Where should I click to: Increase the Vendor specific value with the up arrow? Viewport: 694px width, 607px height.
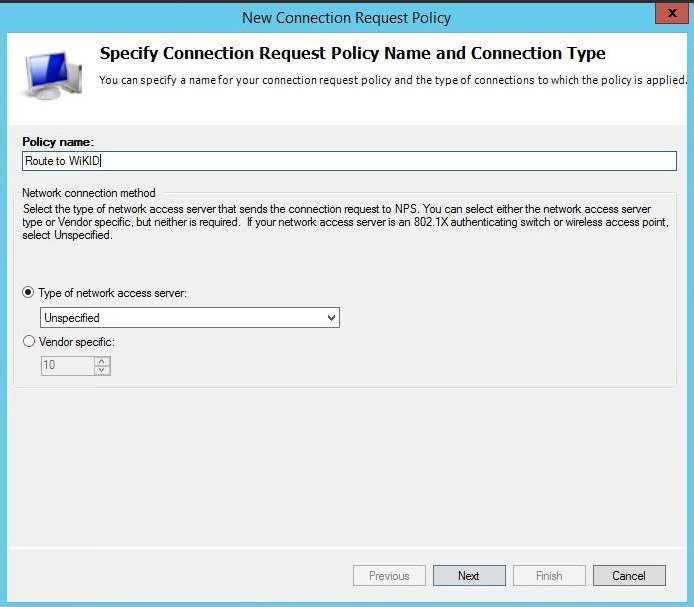pyautogui.click(x=102, y=361)
